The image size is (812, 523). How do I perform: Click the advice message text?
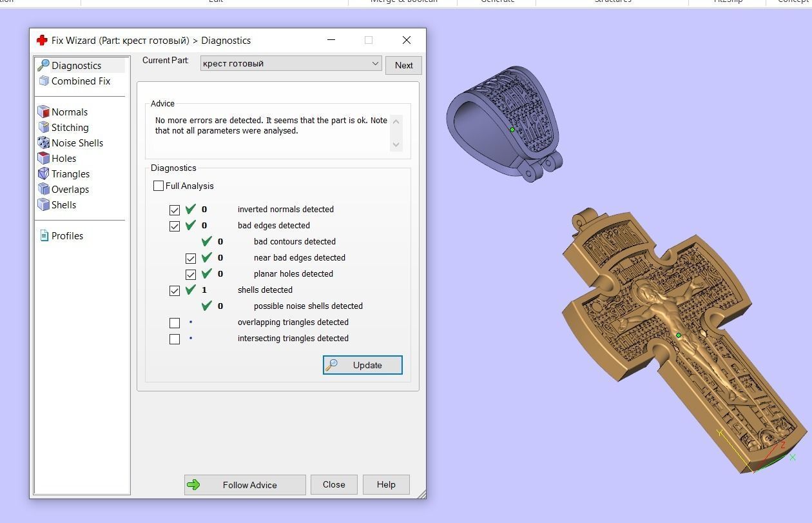[x=271, y=125]
